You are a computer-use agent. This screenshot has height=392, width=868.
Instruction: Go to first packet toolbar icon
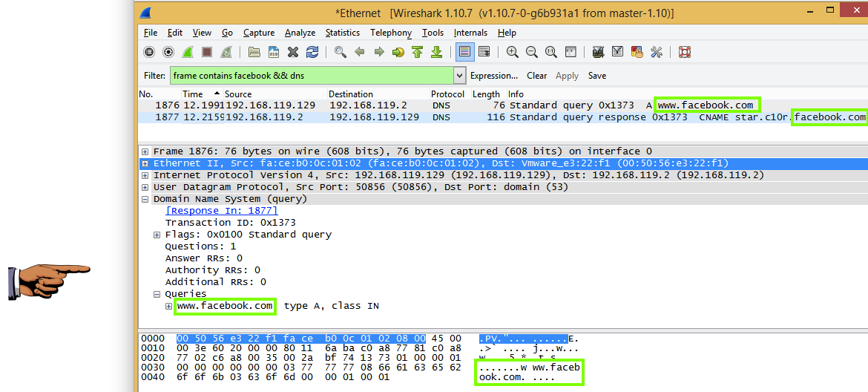coord(417,52)
